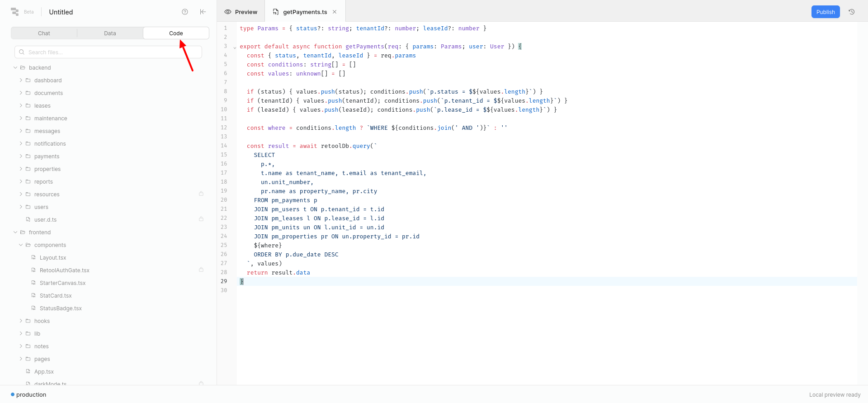The width and height of the screenshot is (868, 403).
Task: Click the frontend folder icon
Action: coord(23,232)
